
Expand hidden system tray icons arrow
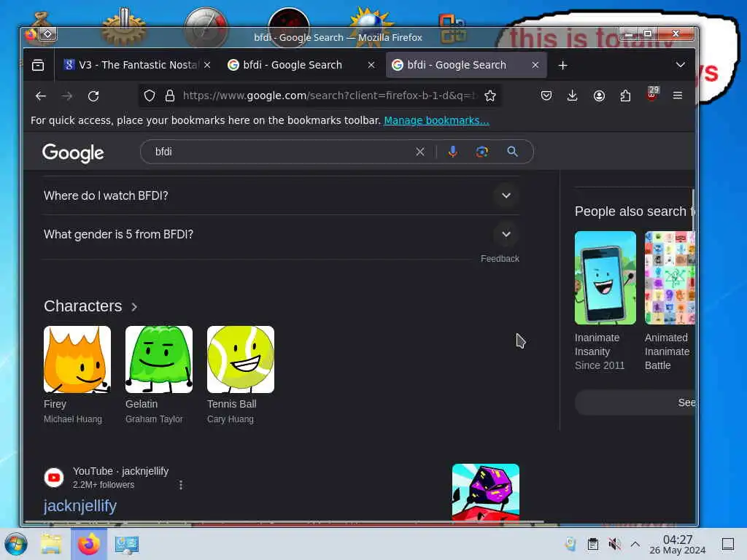[x=635, y=544]
